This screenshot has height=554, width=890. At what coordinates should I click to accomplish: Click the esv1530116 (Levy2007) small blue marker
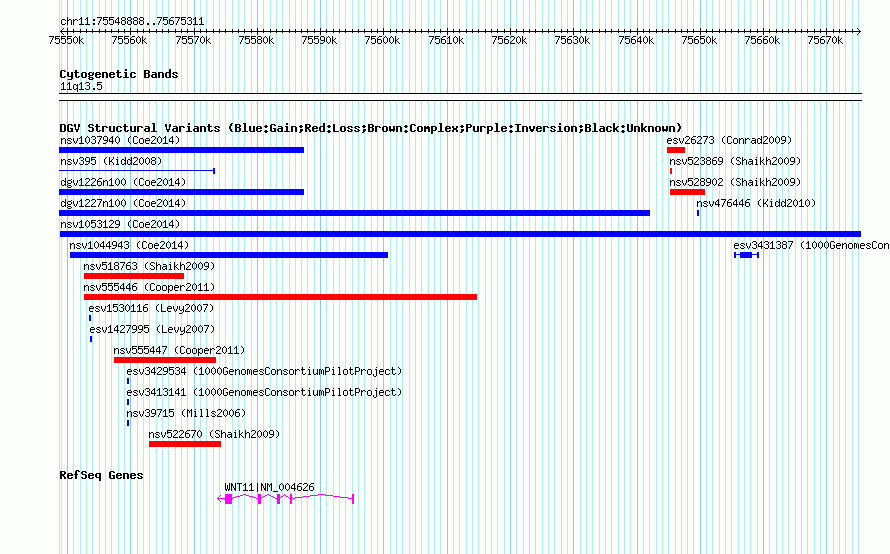(x=90, y=318)
